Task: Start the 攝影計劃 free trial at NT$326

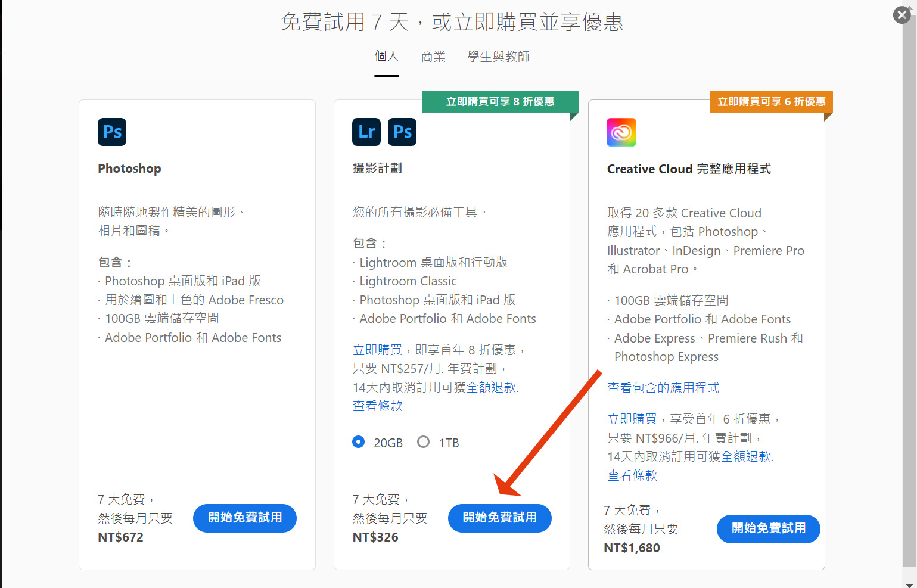Action: point(499,518)
